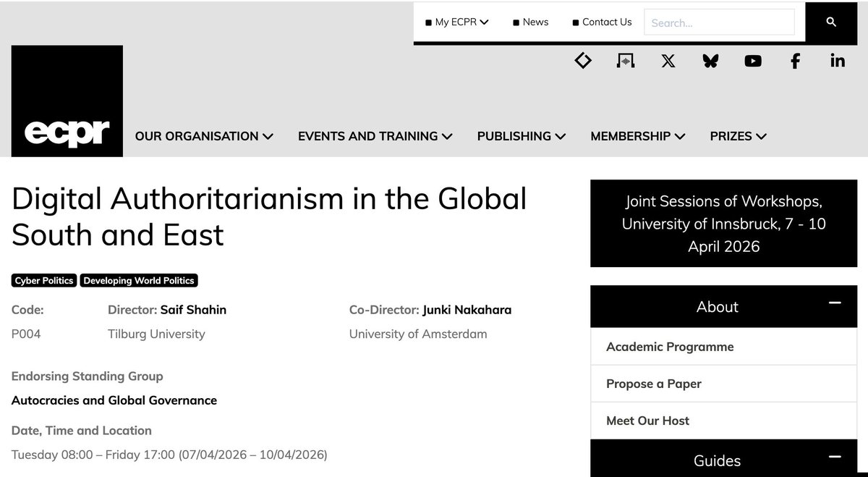
Task: Click the code P004 text
Action: [x=26, y=334]
